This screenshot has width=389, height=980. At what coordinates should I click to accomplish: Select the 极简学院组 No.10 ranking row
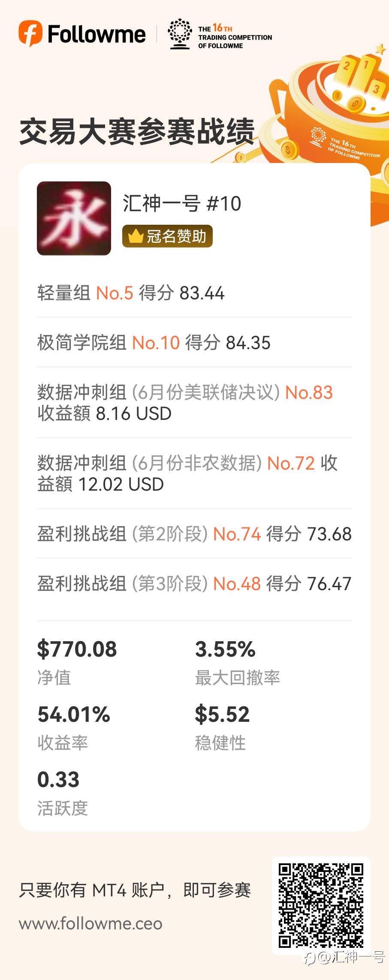point(154,343)
